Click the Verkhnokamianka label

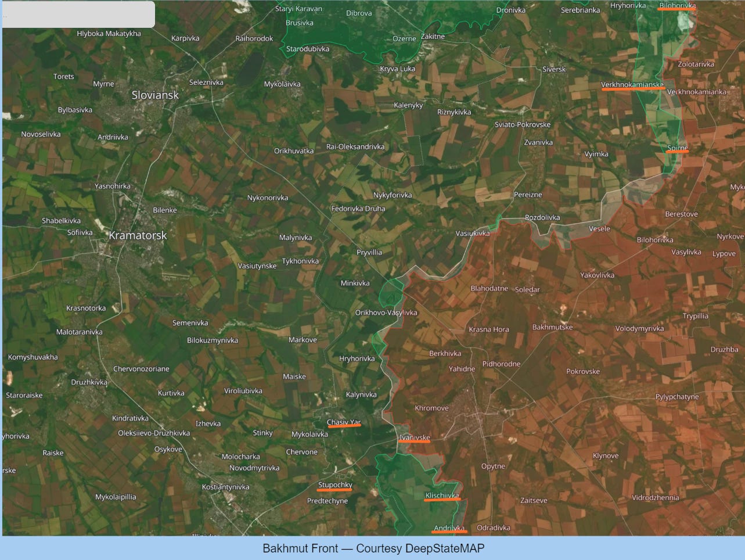pos(696,92)
